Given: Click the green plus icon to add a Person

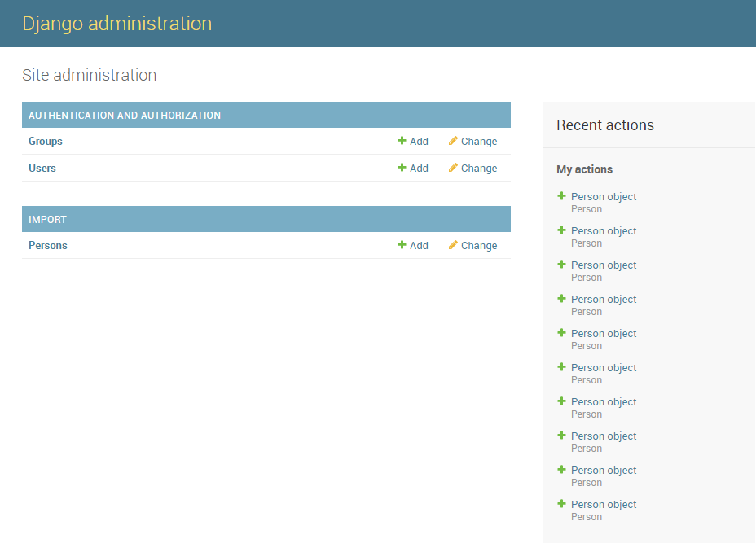Looking at the screenshot, I should 401,245.
